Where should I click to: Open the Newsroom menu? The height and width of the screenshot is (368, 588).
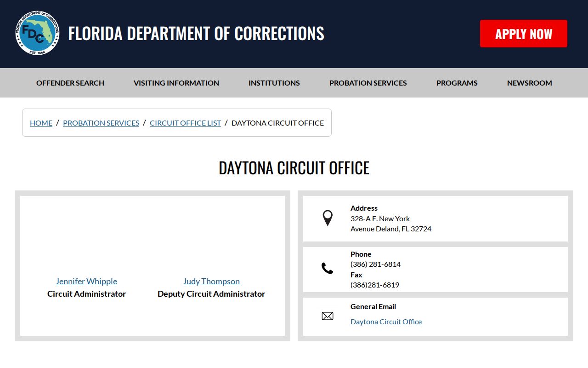(x=530, y=83)
